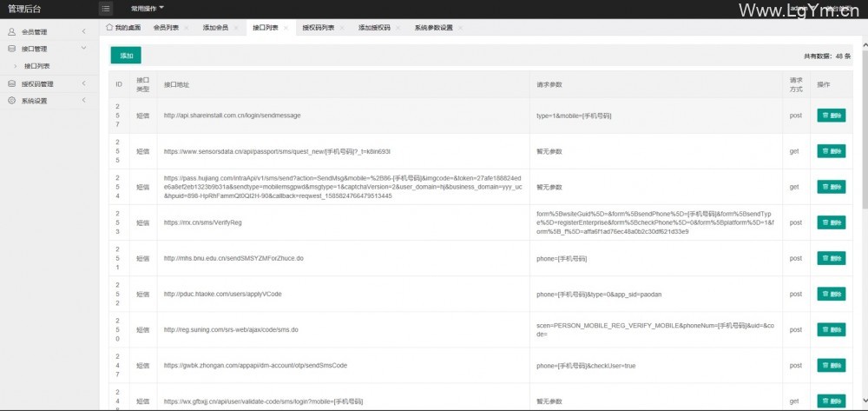Click the home icon on 我的桌面 tab

pyautogui.click(x=109, y=27)
